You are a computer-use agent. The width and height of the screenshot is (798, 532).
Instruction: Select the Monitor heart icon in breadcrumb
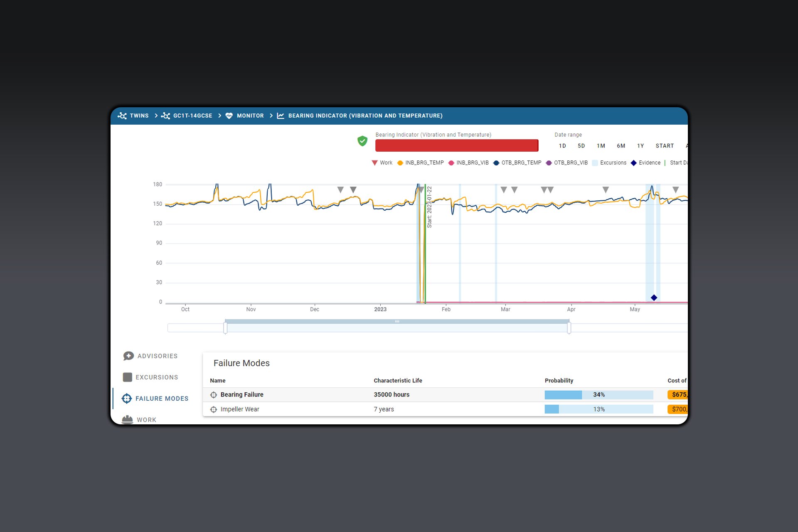pos(229,116)
